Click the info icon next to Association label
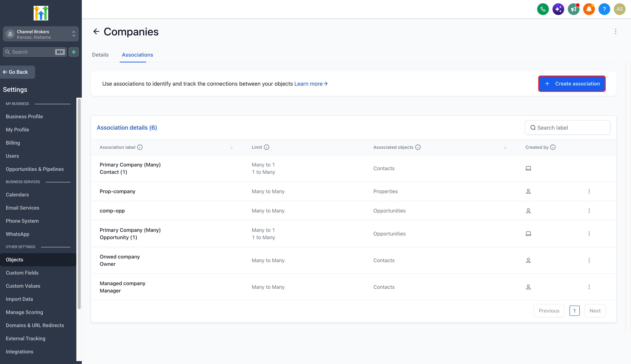 click(x=140, y=147)
